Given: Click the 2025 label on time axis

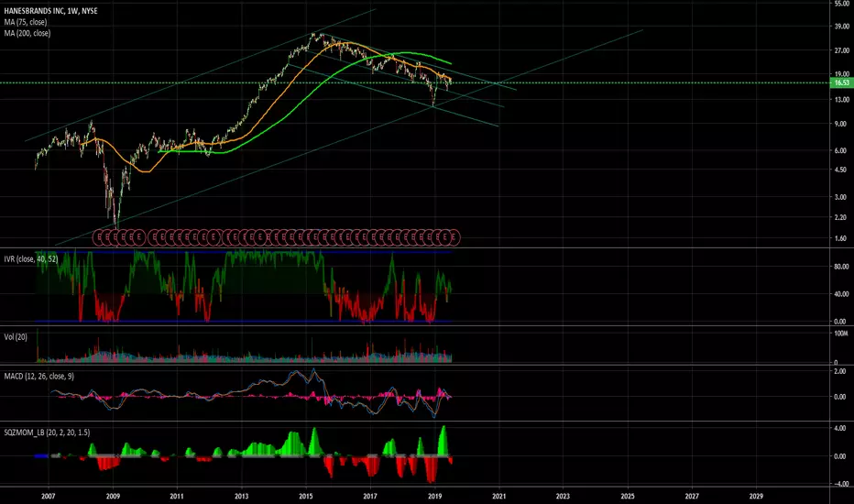Looking at the screenshot, I should pyautogui.click(x=628, y=497).
